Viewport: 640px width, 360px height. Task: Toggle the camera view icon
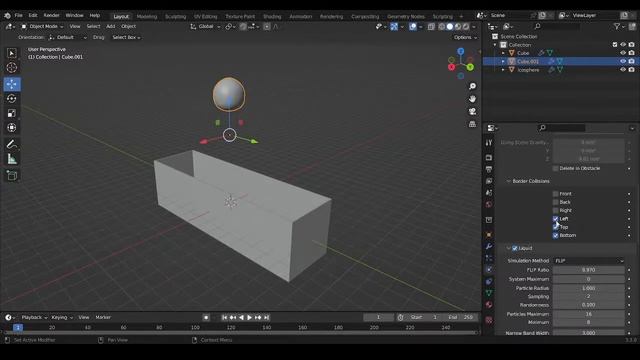(x=472, y=111)
